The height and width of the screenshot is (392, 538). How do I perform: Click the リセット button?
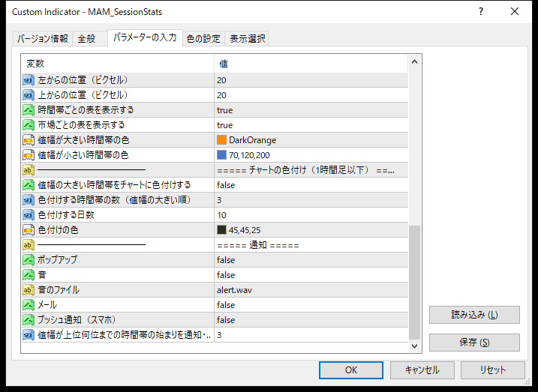493,370
